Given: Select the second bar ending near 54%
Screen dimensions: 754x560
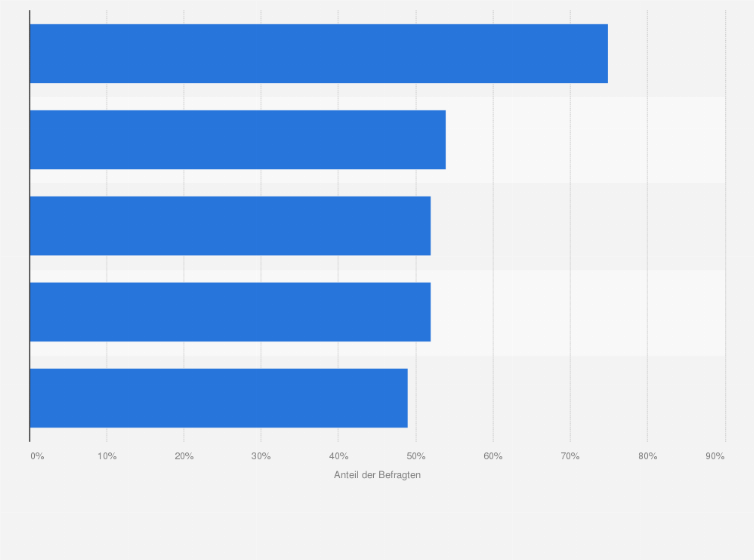Looking at the screenshot, I should (238, 139).
